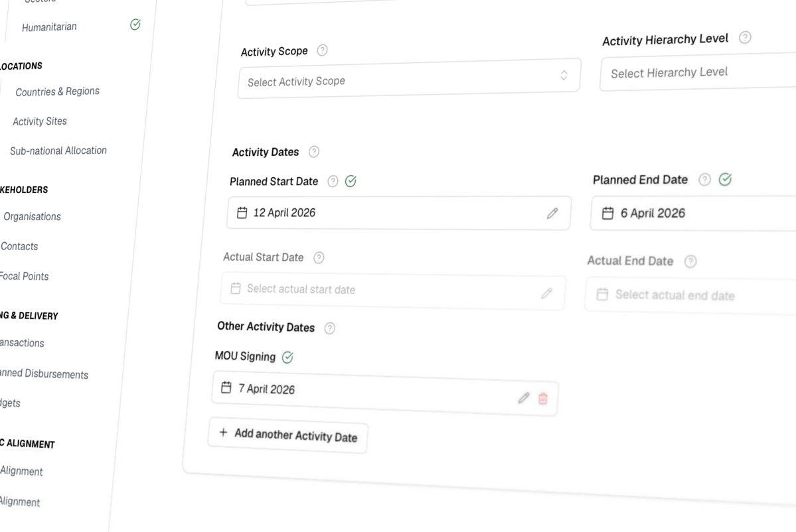Screen dimensions: 796x532
Task: Edit Planned Start Date with pencil icon
Action: point(552,214)
